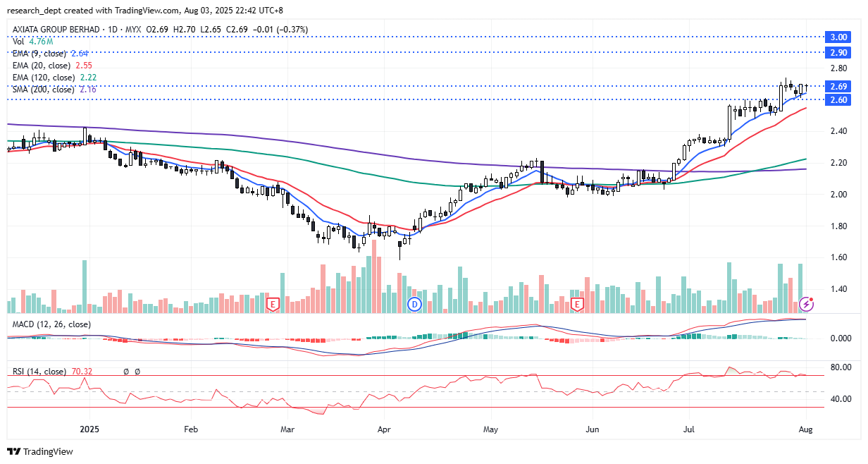Click the dividend D marker in April
868x464 pixels.
414,304
